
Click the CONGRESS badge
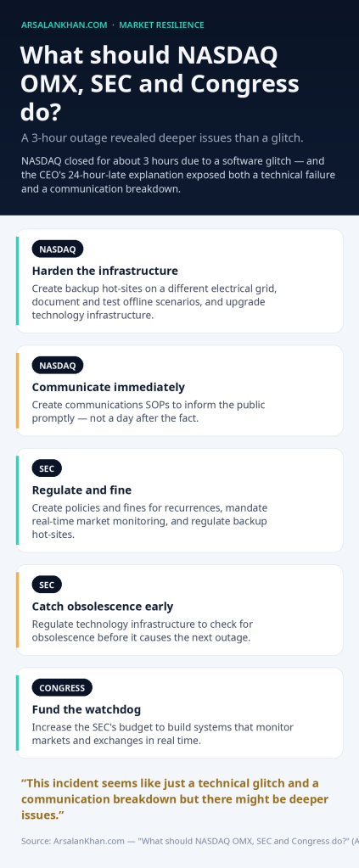click(x=62, y=687)
